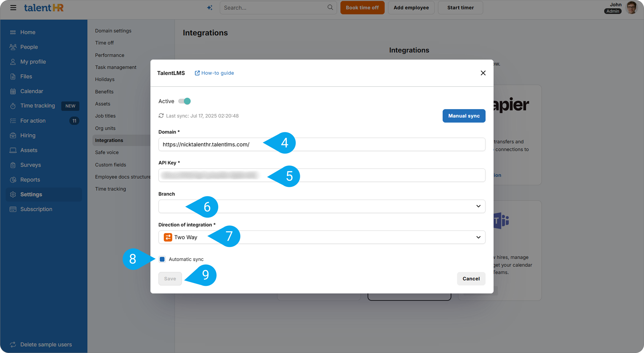Open Safe voice settings
The height and width of the screenshot is (353, 644).
point(107,152)
